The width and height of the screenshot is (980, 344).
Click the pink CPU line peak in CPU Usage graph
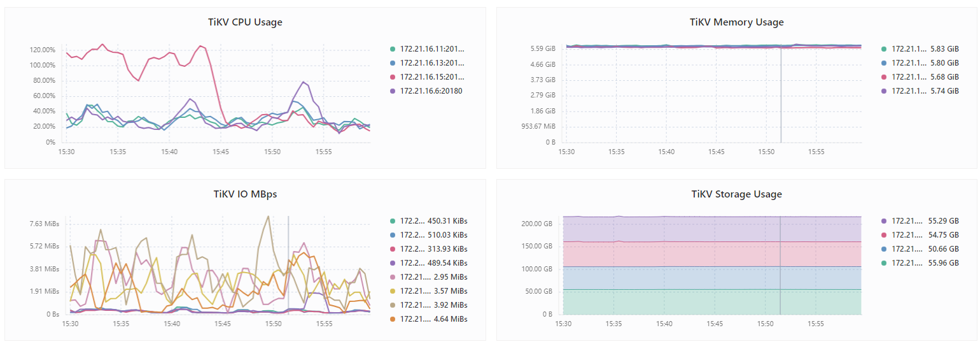click(x=102, y=45)
